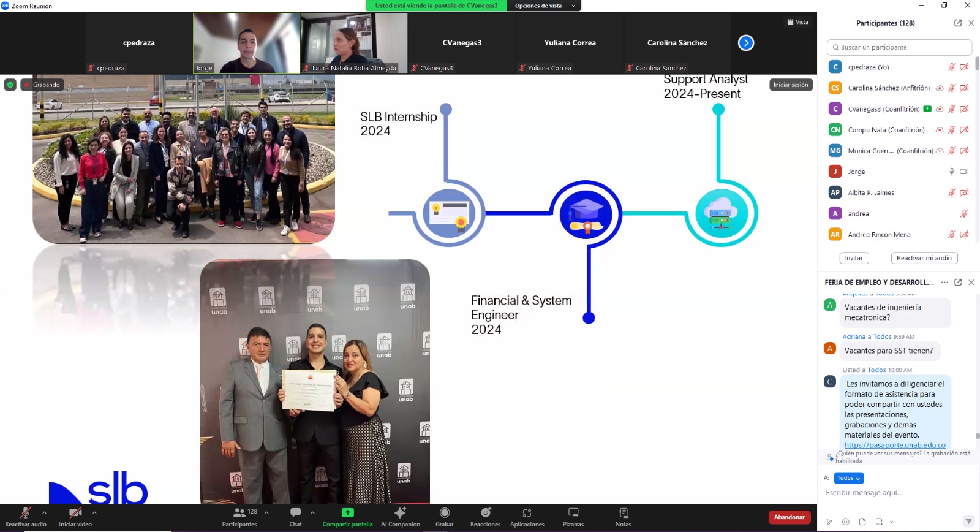Open the Reacciones emoji menu
Image resolution: width=980 pixels, height=532 pixels.
point(485,516)
